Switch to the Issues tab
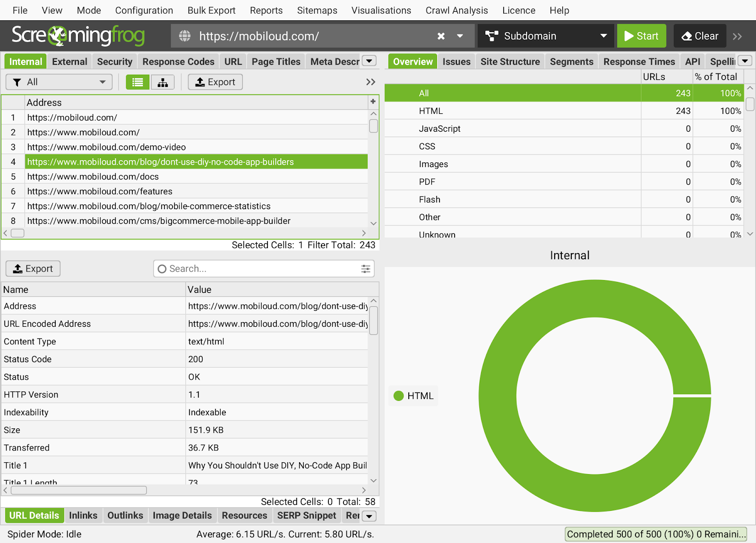Image resolution: width=756 pixels, height=543 pixels. click(x=456, y=61)
